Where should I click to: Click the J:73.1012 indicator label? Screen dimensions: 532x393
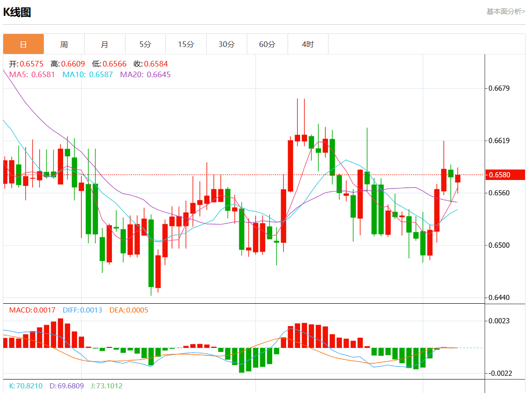click(106, 386)
